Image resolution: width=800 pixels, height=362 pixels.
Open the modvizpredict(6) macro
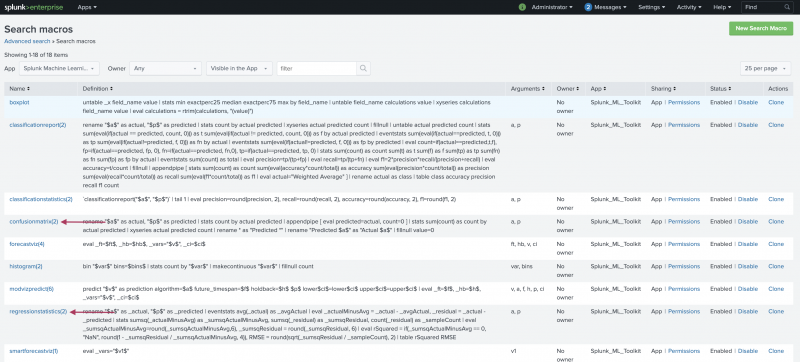coord(31,289)
